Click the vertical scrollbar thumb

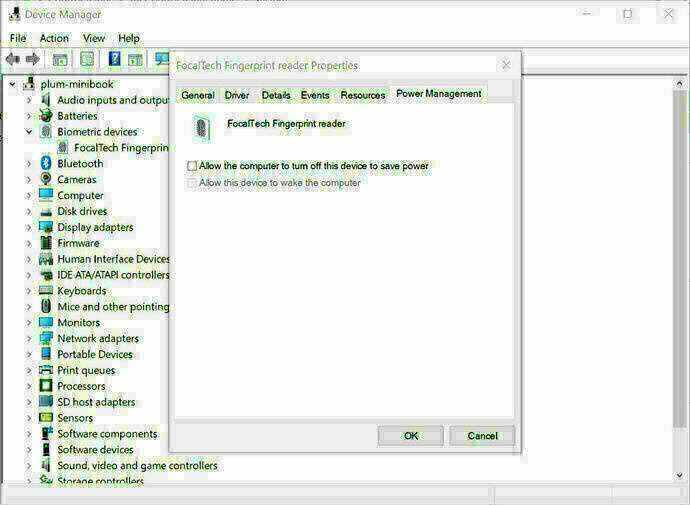click(679, 258)
